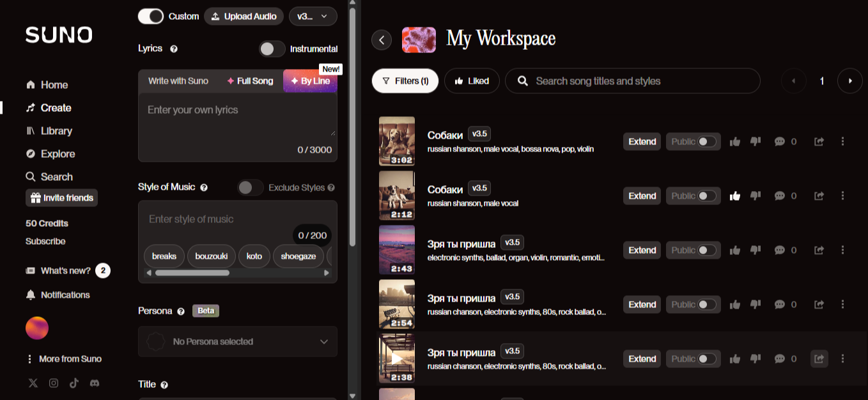Viewport: 868px width, 400px height.
Task: Make the first Собаки song Public
Action: 706,142
